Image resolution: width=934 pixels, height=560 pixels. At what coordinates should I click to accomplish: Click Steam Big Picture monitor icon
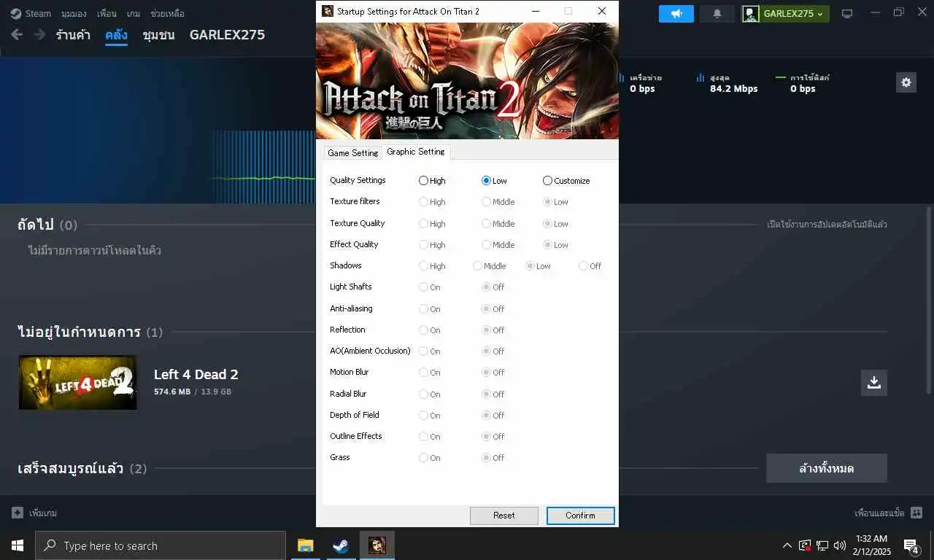point(847,14)
